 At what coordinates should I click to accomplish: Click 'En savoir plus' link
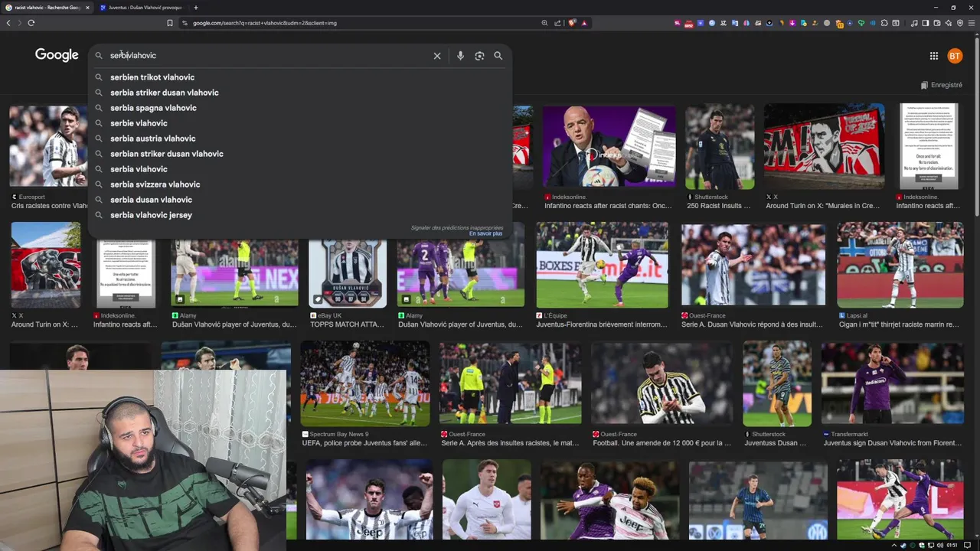pos(485,233)
